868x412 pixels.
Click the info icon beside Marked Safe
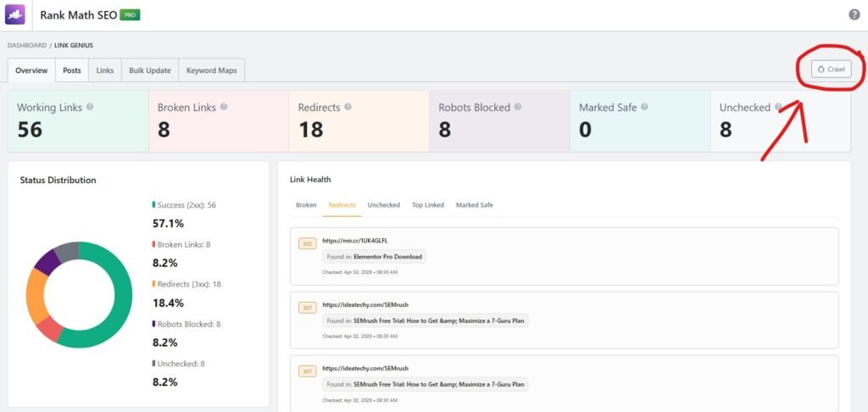[644, 108]
